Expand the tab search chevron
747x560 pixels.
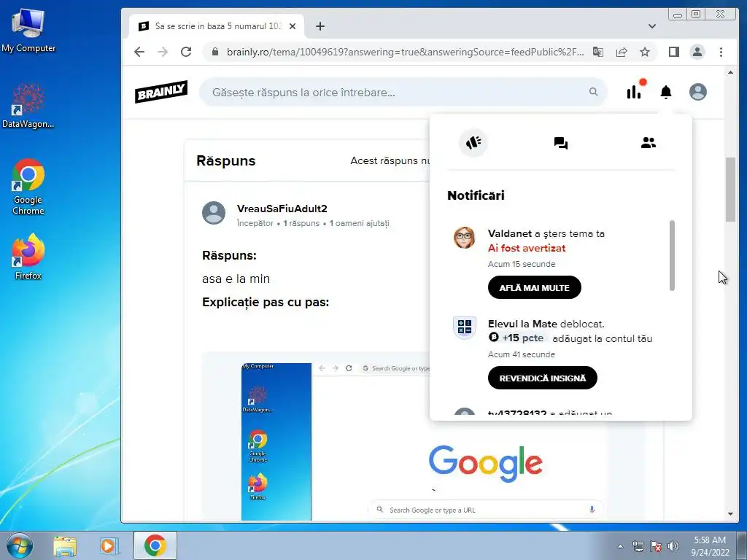[x=651, y=26]
